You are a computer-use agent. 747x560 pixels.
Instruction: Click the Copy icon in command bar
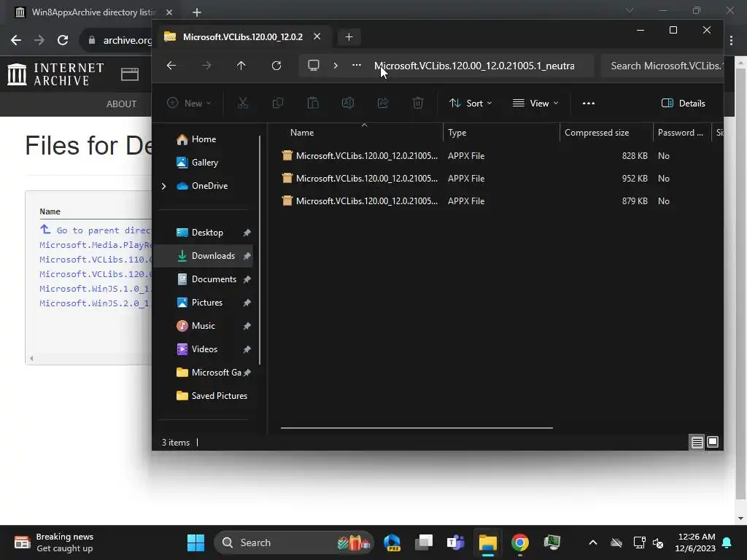(x=278, y=103)
